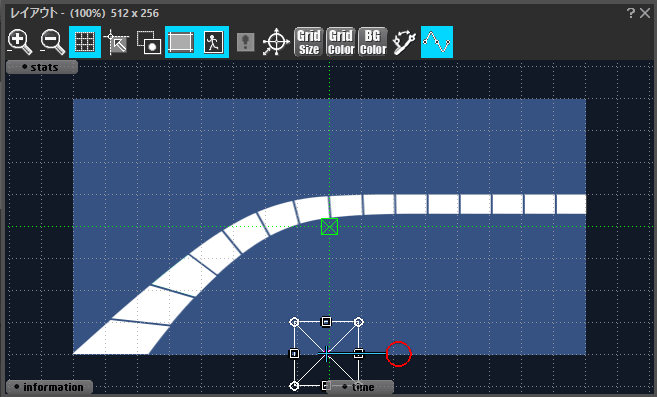Click the red circle rotation handle
Viewport: 657px width, 397px height.
tap(398, 354)
